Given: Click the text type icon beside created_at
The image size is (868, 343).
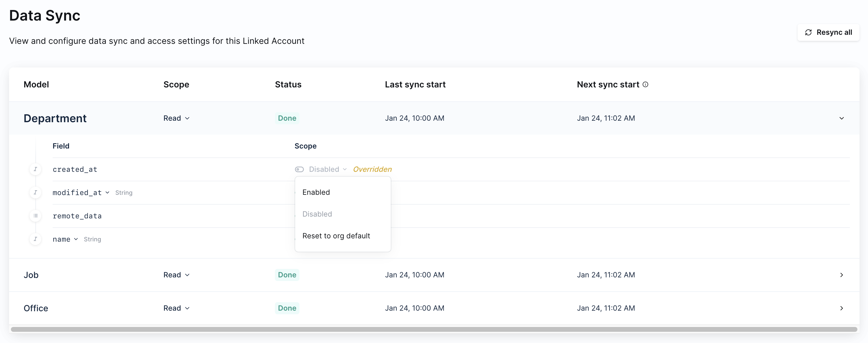Looking at the screenshot, I should tap(35, 169).
